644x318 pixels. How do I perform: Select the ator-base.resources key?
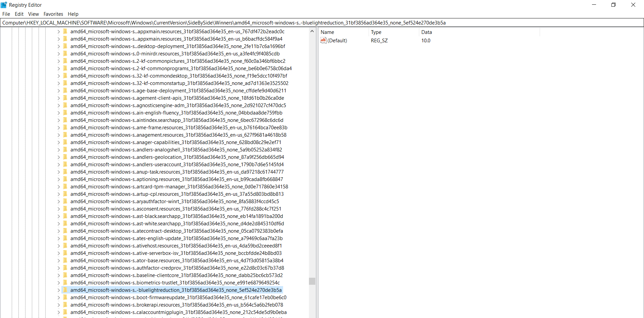pyautogui.click(x=177, y=261)
